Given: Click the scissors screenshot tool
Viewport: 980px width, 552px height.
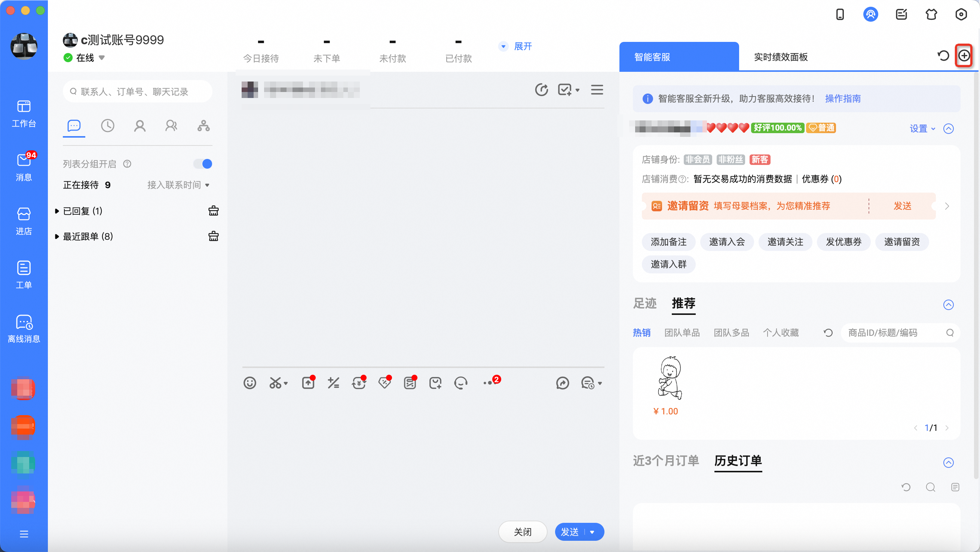Looking at the screenshot, I should [275, 383].
